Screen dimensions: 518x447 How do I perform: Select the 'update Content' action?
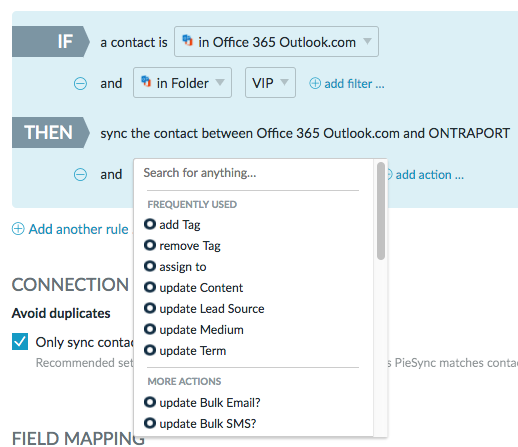click(193, 288)
